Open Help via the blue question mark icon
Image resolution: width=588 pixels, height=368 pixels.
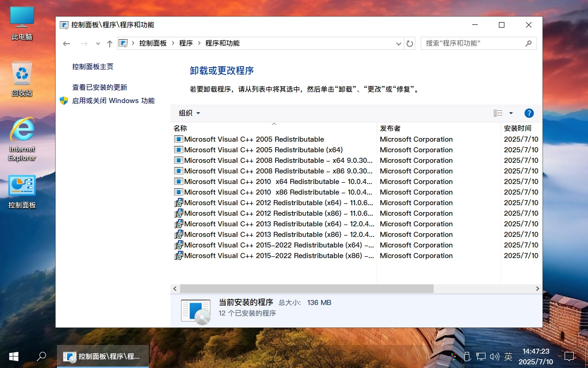(529, 113)
